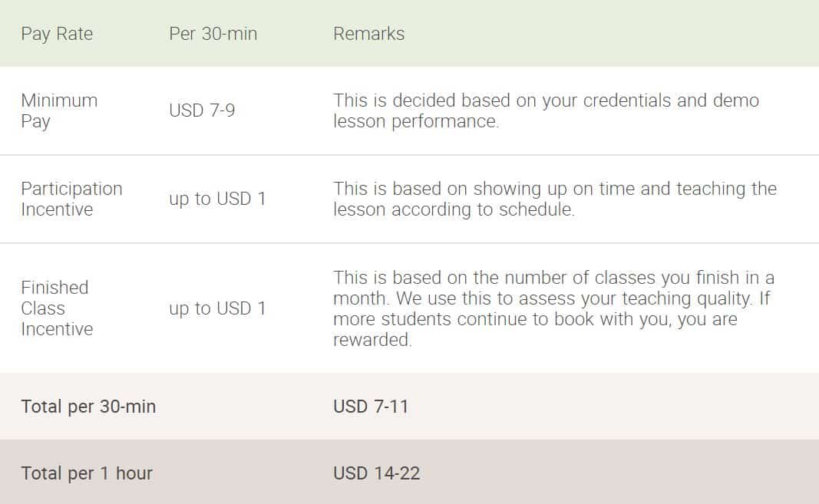
Task: Click the credentials and demo lesson remark
Action: click(546, 110)
